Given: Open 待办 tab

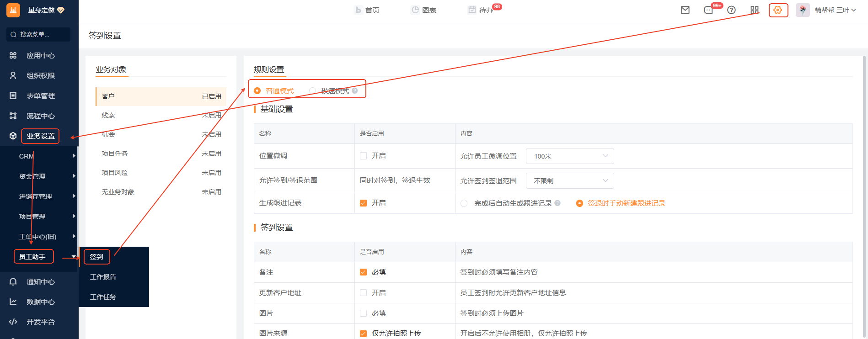Looking at the screenshot, I should 481,10.
